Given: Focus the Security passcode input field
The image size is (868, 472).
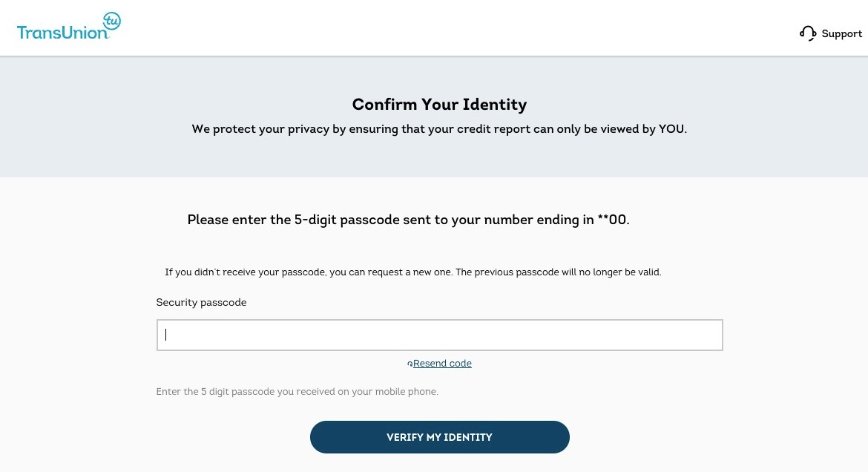Looking at the screenshot, I should coord(439,335).
